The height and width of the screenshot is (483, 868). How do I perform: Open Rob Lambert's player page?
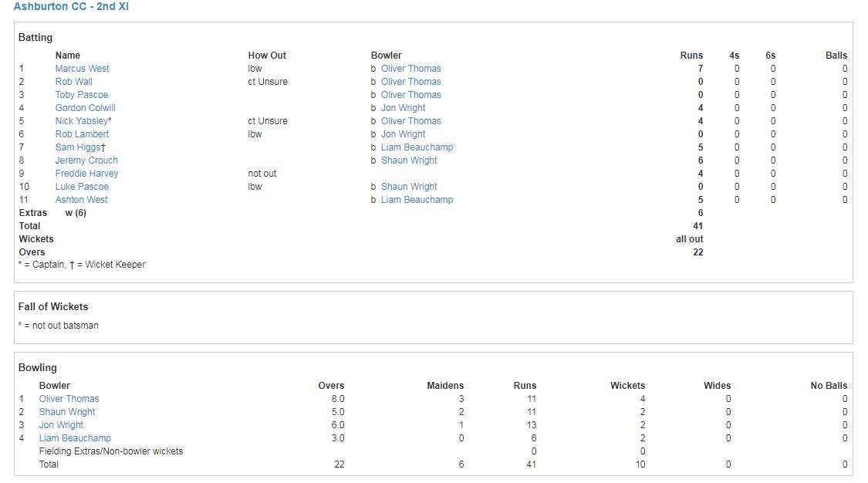82,133
